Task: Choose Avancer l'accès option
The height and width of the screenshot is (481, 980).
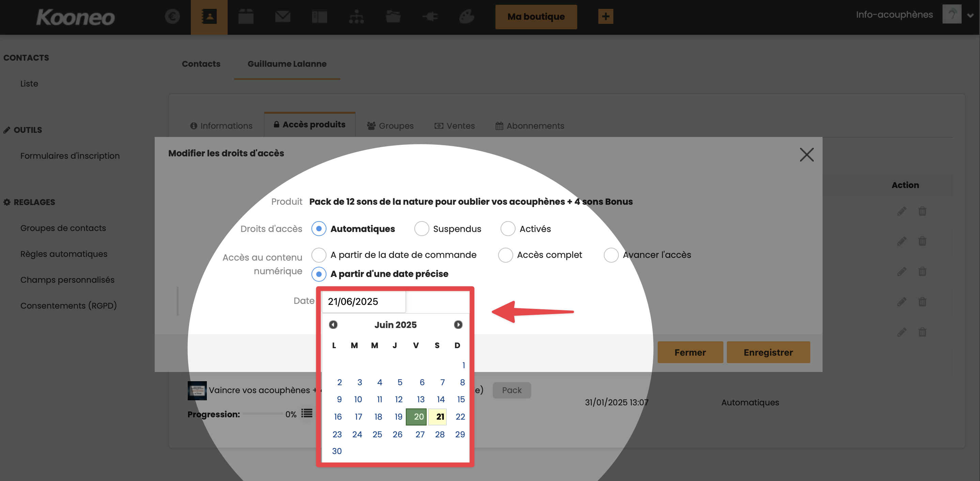Action: coord(611,255)
